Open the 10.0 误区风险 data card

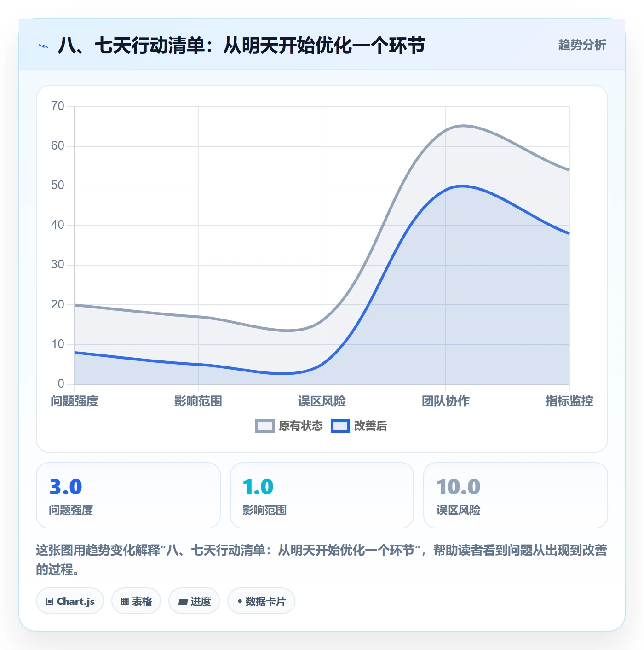[x=516, y=495]
